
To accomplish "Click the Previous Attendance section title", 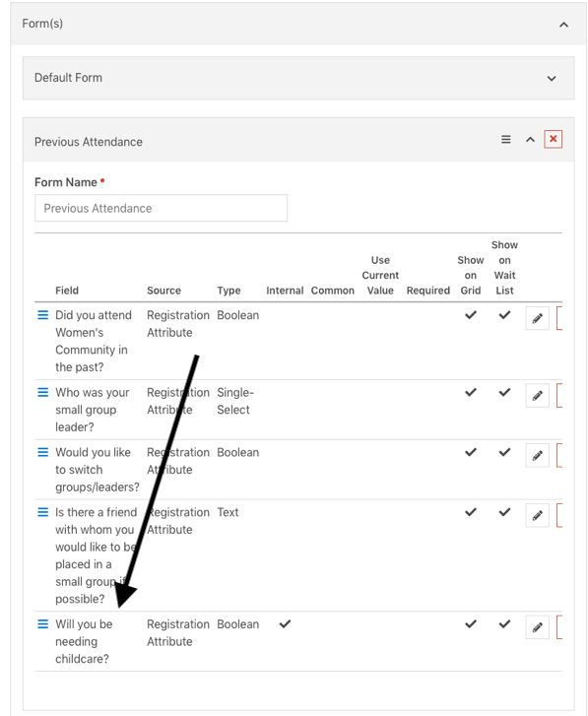I will pos(89,142).
